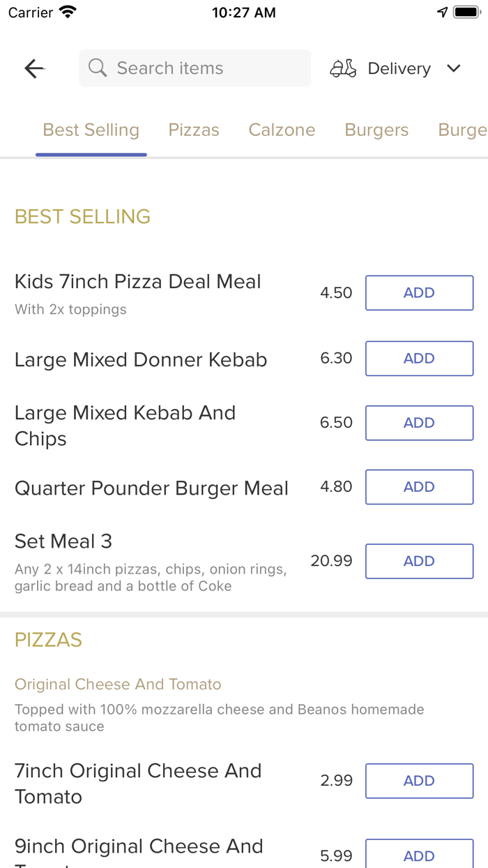This screenshot has width=488, height=868.
Task: Select the Best Selling tab
Action: (x=91, y=130)
